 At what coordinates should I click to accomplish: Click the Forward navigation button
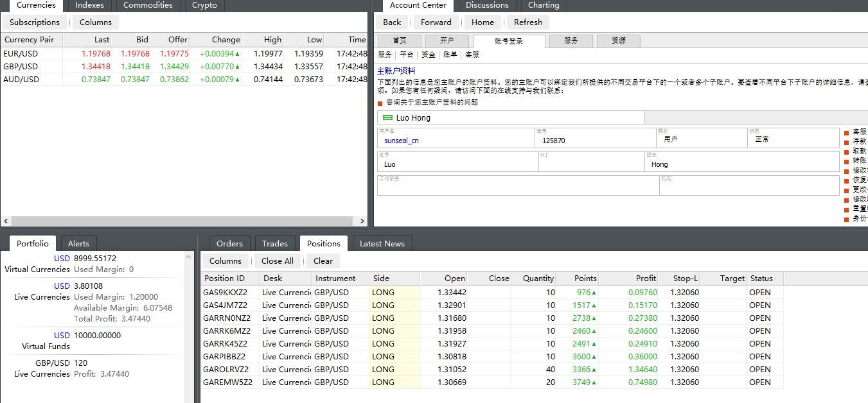[436, 22]
